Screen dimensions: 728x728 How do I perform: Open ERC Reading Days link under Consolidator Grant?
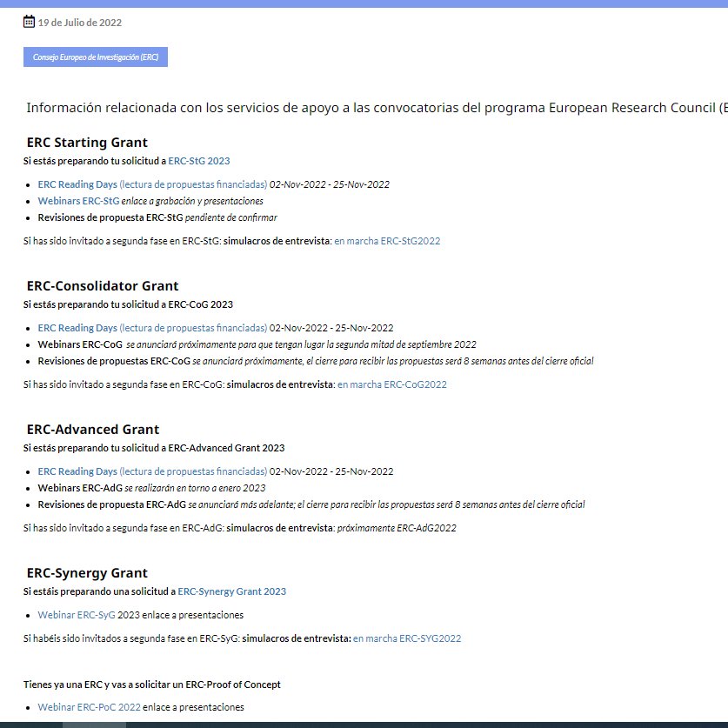[x=152, y=328]
